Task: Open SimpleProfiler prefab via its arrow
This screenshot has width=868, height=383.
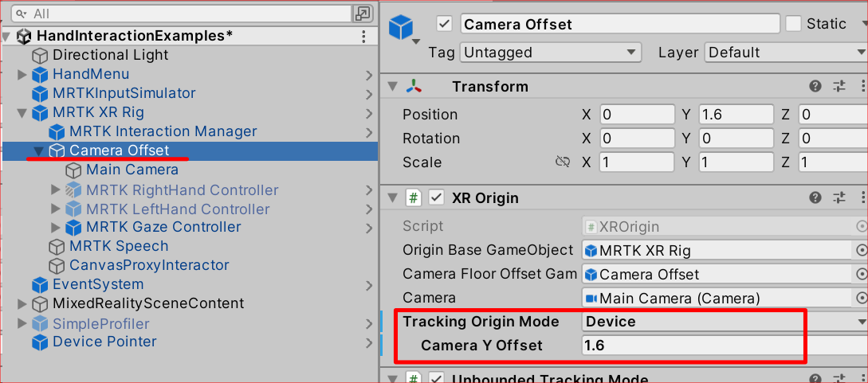Action: click(369, 324)
